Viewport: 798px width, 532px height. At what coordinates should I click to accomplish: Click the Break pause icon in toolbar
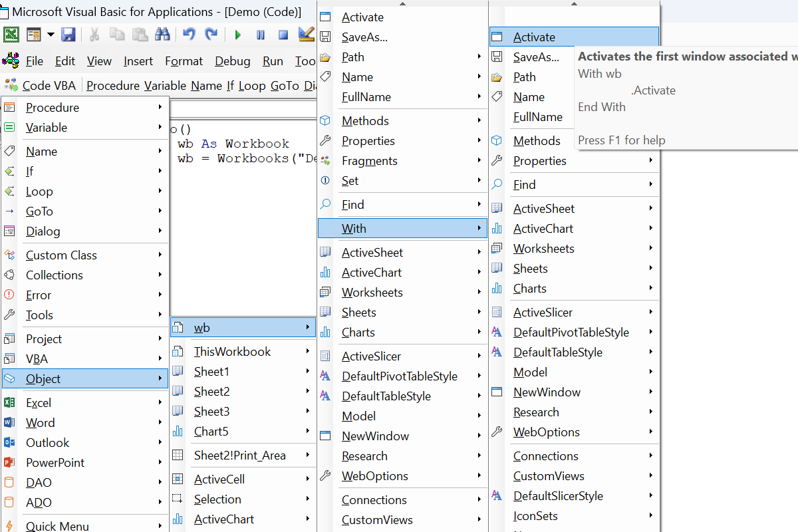tap(261, 35)
